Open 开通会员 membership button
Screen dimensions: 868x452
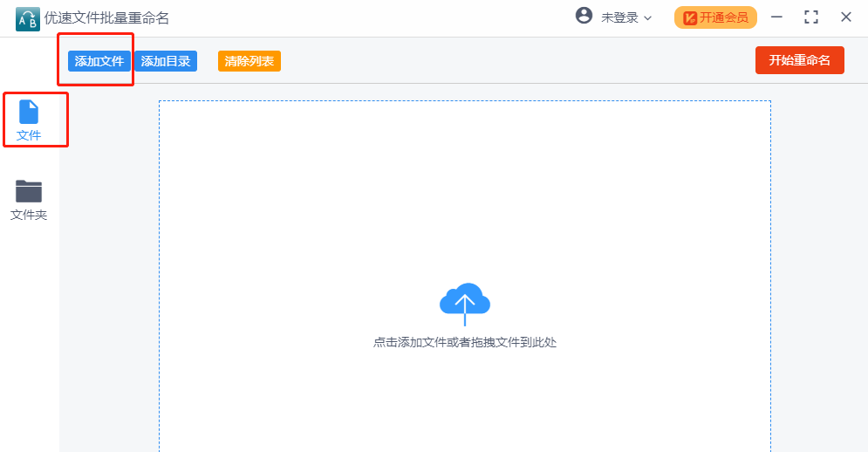coord(715,17)
